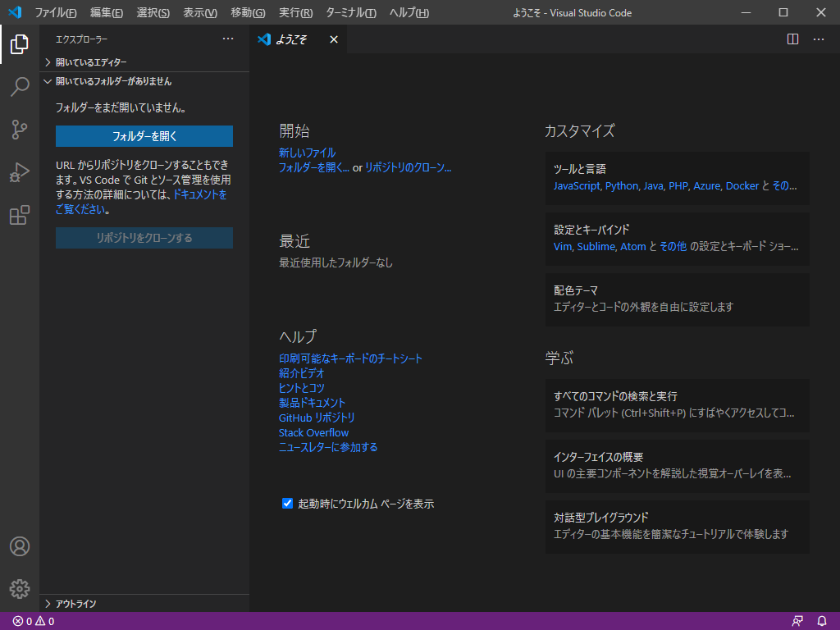Open the 製品ドキュメント link

coord(312,403)
